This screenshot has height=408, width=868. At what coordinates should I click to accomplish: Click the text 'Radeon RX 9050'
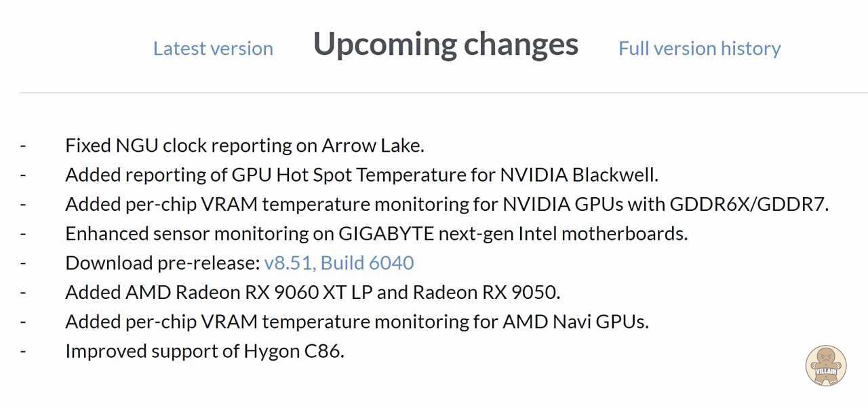(x=486, y=292)
